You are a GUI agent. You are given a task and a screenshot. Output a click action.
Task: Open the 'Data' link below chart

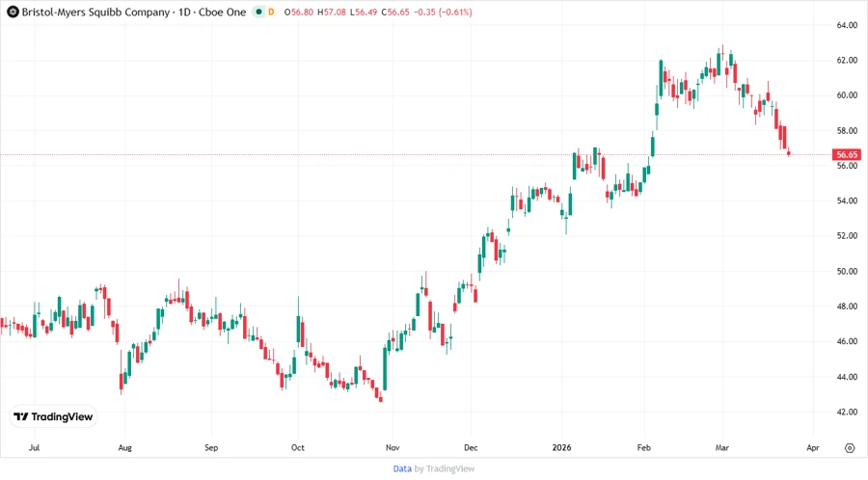coord(402,468)
